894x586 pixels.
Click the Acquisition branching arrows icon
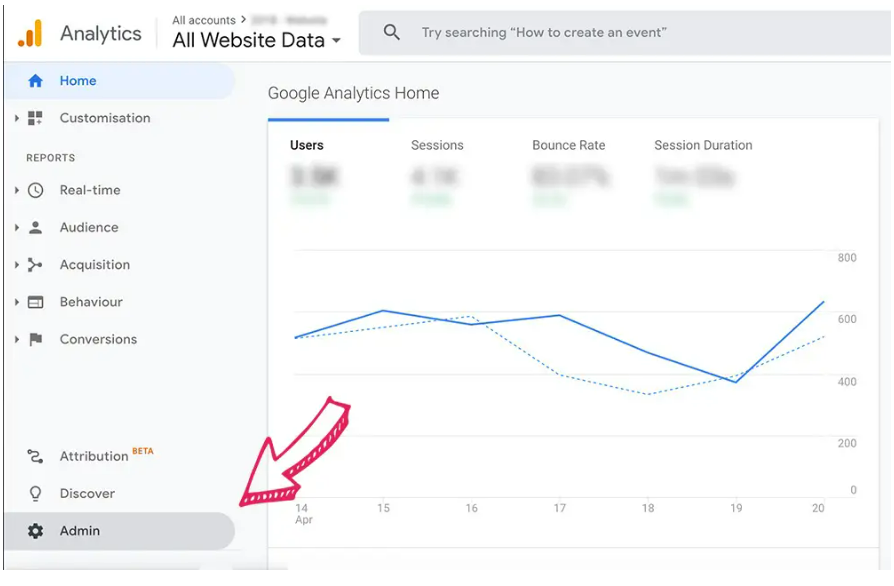coord(36,265)
